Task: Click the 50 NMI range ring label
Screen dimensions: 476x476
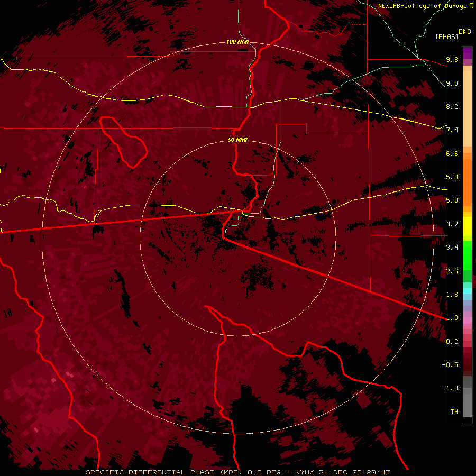Action: [237, 140]
